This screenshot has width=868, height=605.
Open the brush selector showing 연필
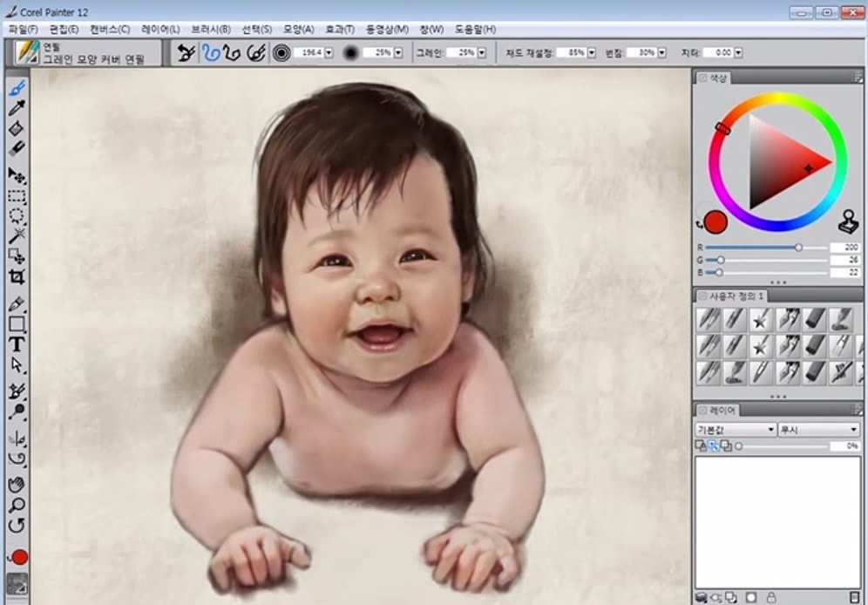tap(27, 53)
